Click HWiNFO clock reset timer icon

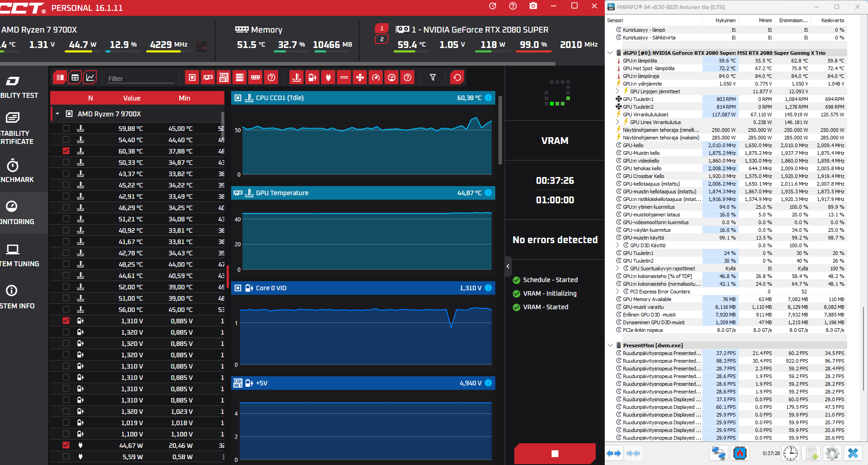(791, 453)
